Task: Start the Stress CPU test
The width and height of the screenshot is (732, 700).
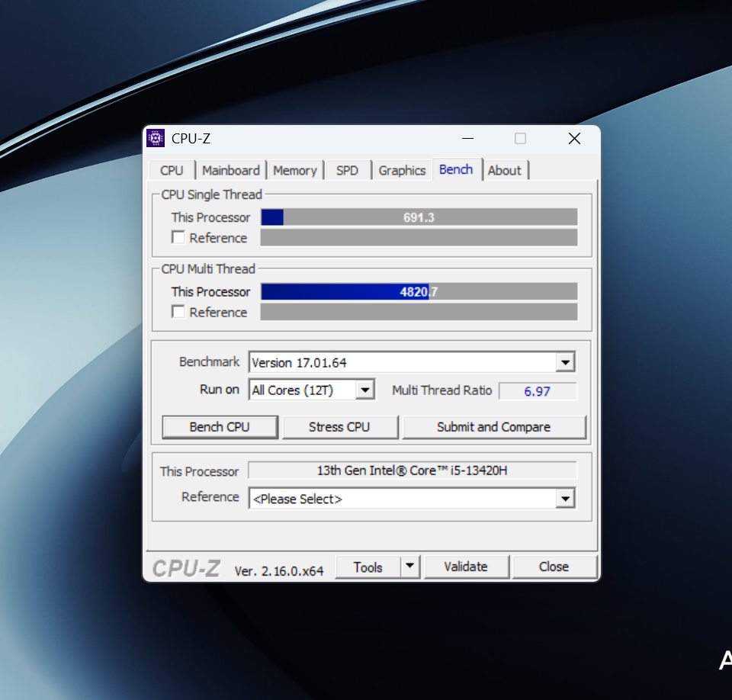Action: pos(339,427)
